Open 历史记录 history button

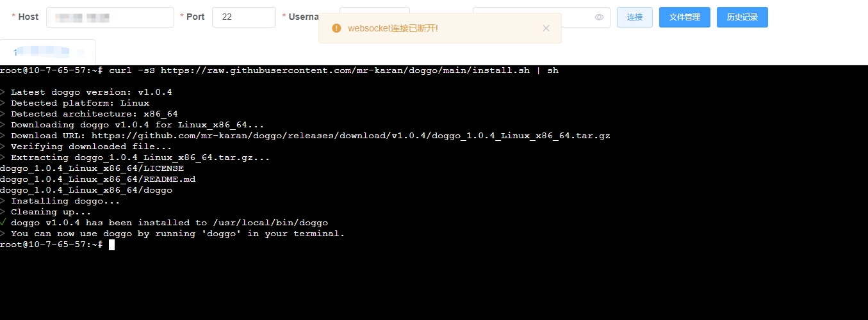tap(742, 17)
